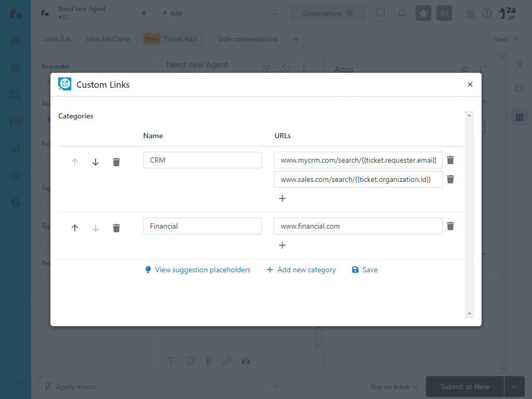The height and width of the screenshot is (399, 532).
Task: Delete the CRM category
Action: coord(116,162)
